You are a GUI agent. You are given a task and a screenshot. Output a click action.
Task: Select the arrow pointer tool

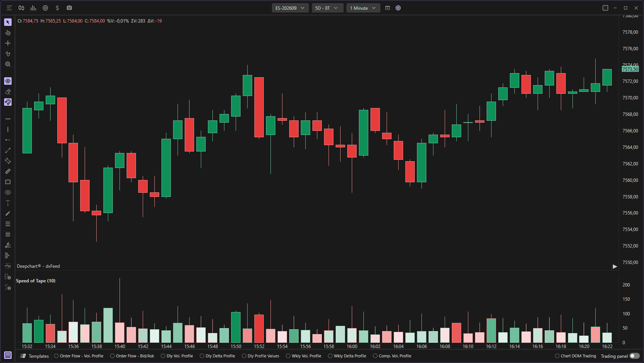(x=8, y=22)
